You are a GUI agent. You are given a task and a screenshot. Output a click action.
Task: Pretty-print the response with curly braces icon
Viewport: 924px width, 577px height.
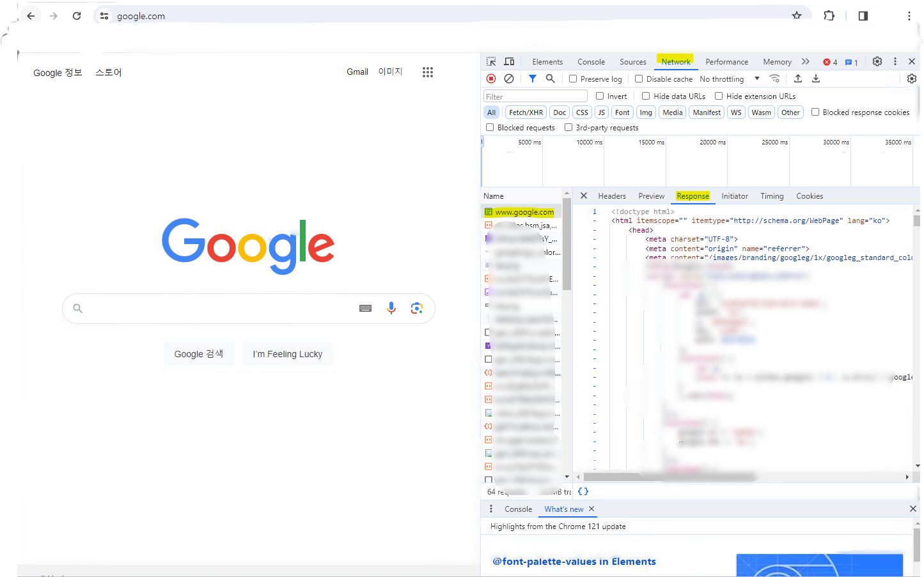coord(583,491)
